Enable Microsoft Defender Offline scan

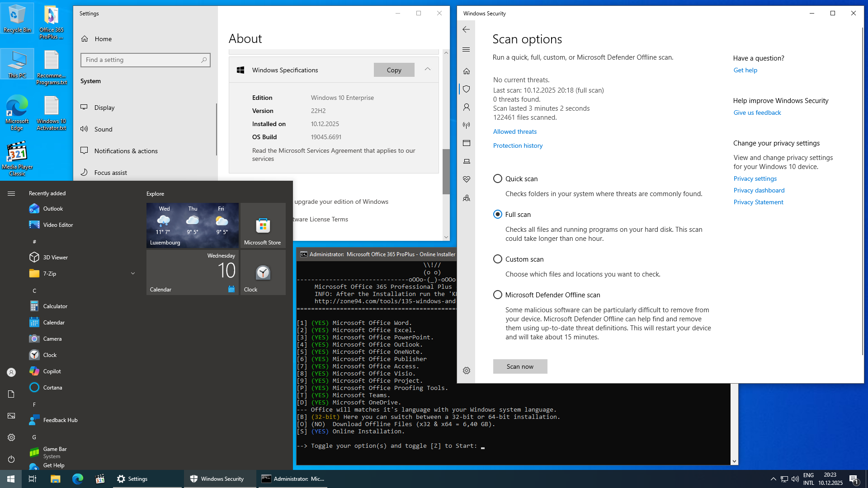(x=497, y=295)
